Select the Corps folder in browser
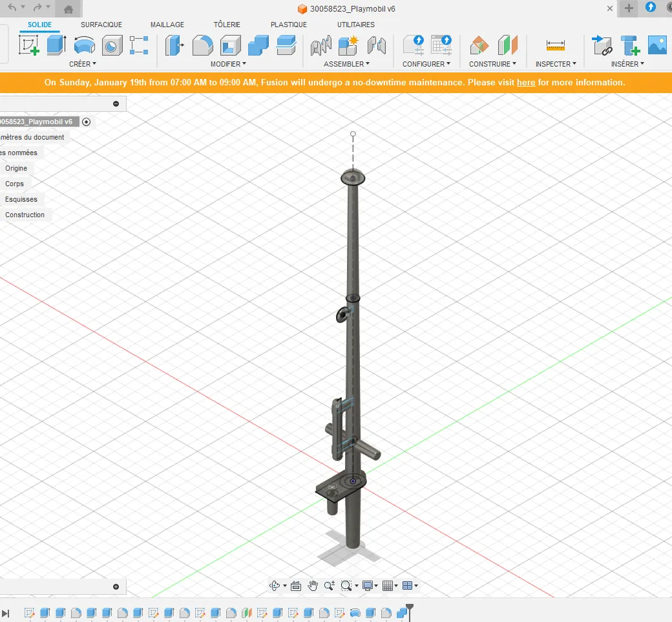 tap(15, 184)
